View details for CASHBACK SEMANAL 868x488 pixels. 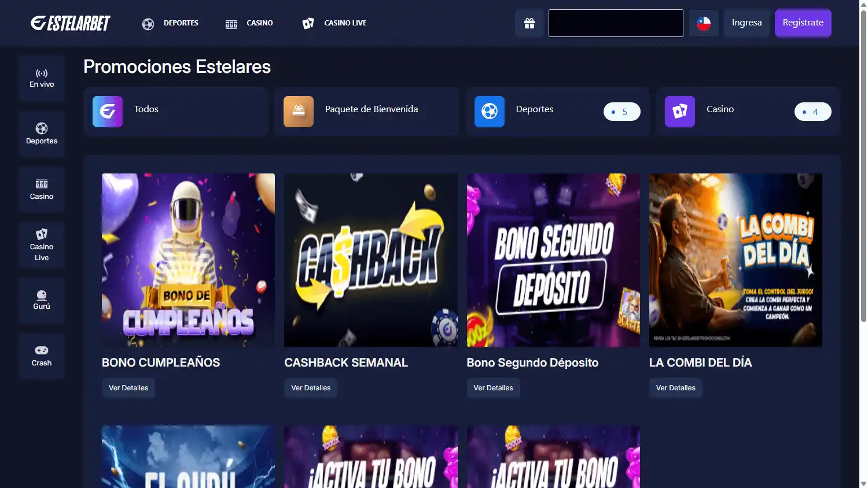[x=311, y=388]
